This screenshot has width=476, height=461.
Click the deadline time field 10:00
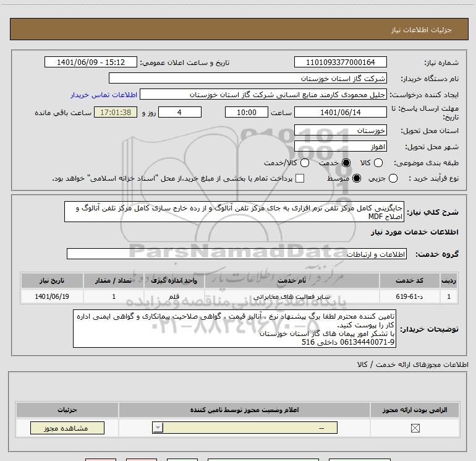247,112
